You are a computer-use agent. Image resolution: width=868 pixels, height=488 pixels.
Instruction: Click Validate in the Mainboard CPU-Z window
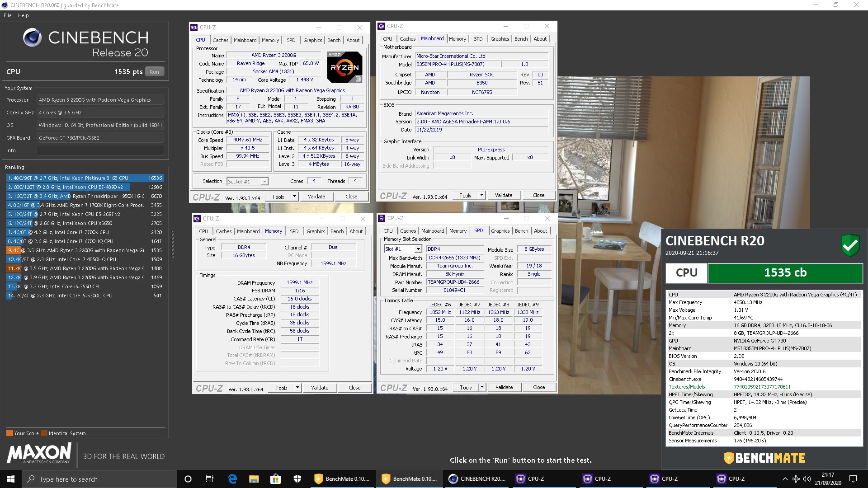click(504, 195)
